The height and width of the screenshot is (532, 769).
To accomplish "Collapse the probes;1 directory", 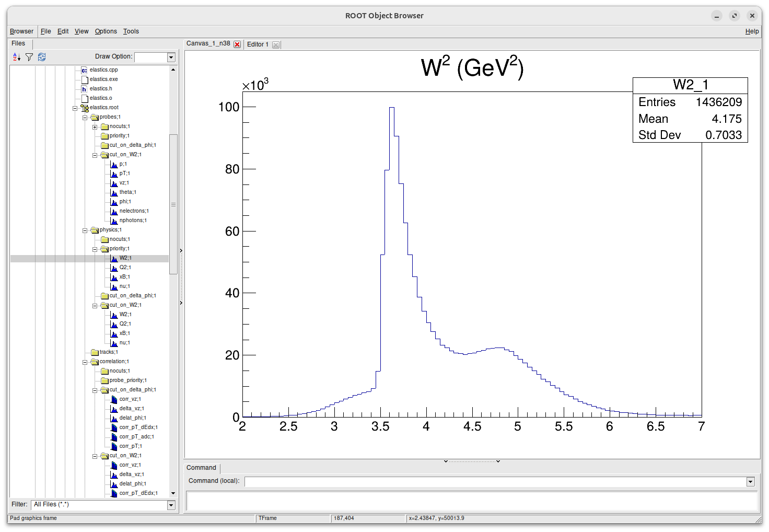I will [85, 118].
